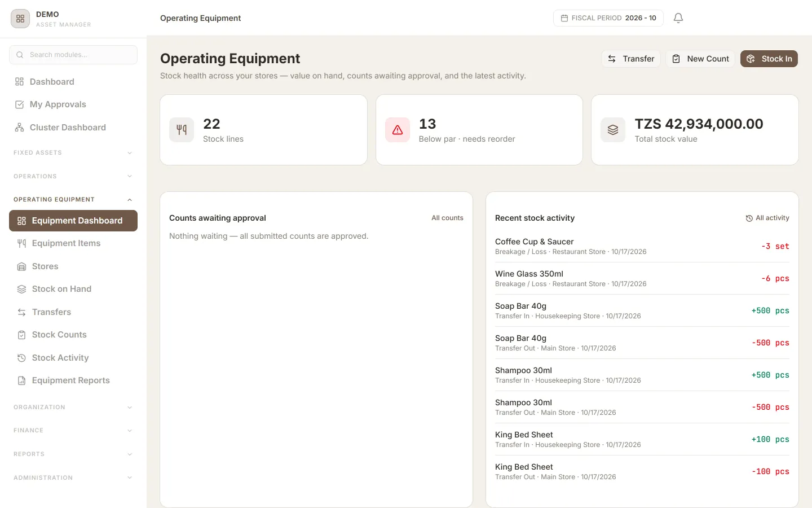Click the Total stock value layers icon

613,130
